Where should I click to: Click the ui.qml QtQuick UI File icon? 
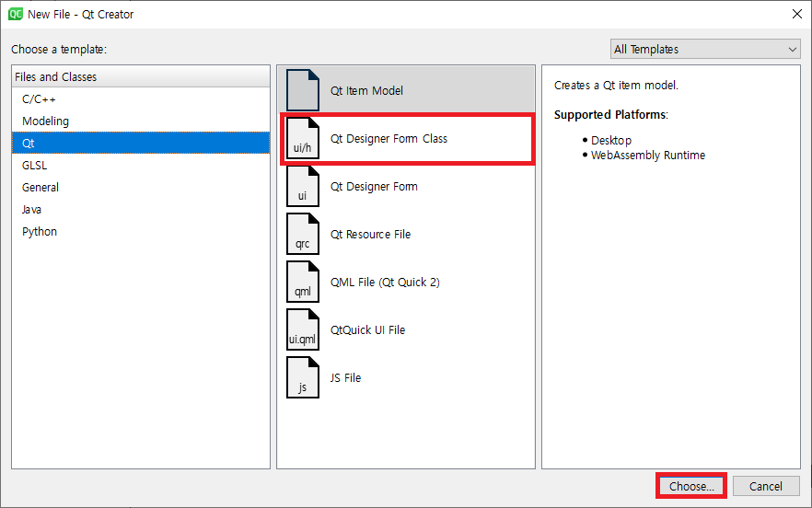click(303, 329)
